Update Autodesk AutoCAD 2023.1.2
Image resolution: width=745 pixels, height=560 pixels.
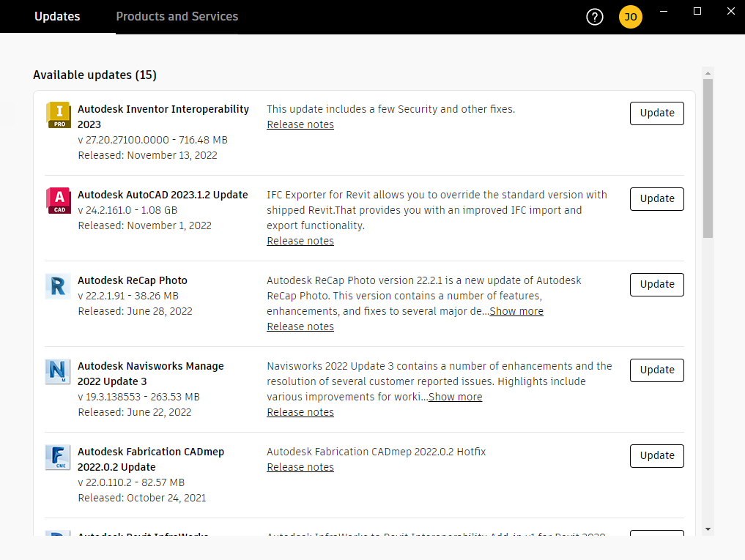point(657,198)
